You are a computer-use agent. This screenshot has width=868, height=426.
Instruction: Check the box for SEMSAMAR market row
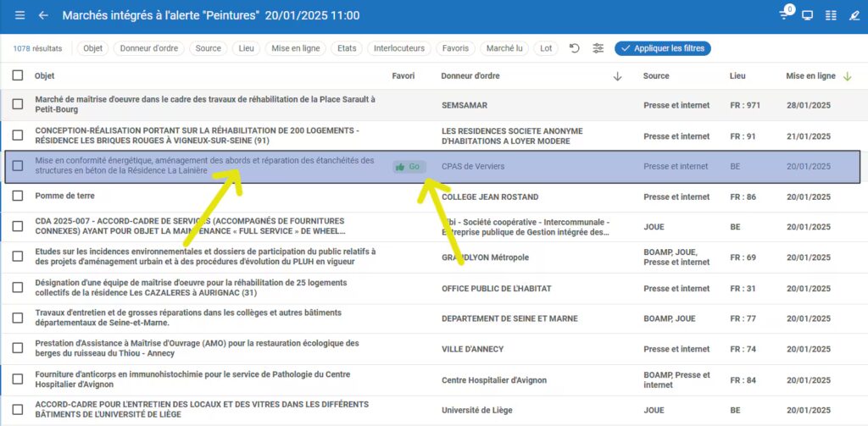[x=18, y=105]
